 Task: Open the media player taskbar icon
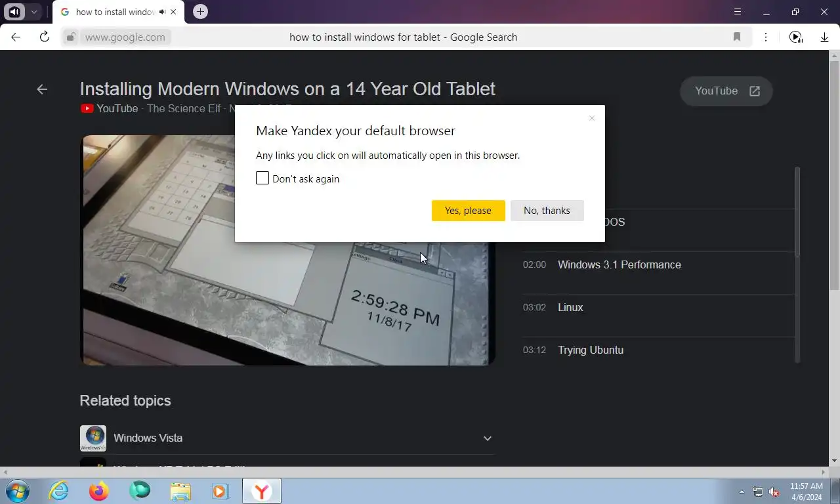[x=220, y=491]
